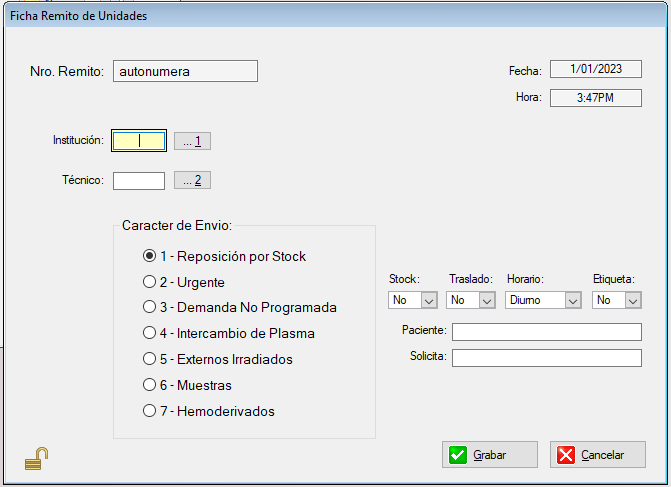671x487 pixels.
Task: Expand the Horario combo box
Action: tap(572, 300)
